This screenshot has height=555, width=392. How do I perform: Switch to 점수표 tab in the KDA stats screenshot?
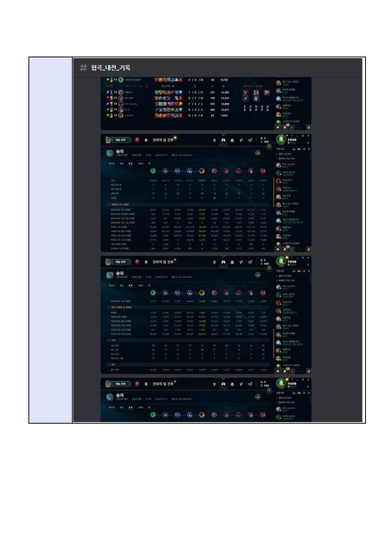tap(112, 163)
